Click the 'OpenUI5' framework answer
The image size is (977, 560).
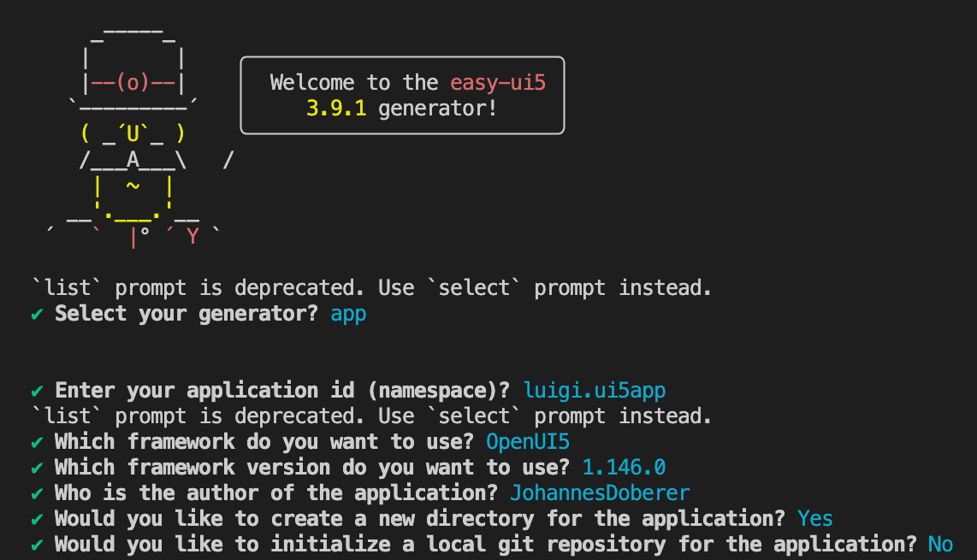click(528, 442)
